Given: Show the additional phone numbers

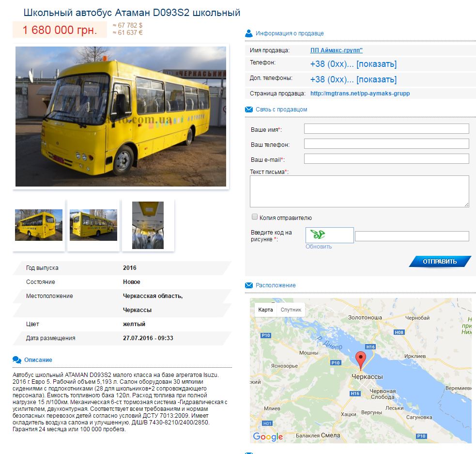Looking at the screenshot, I should [377, 79].
